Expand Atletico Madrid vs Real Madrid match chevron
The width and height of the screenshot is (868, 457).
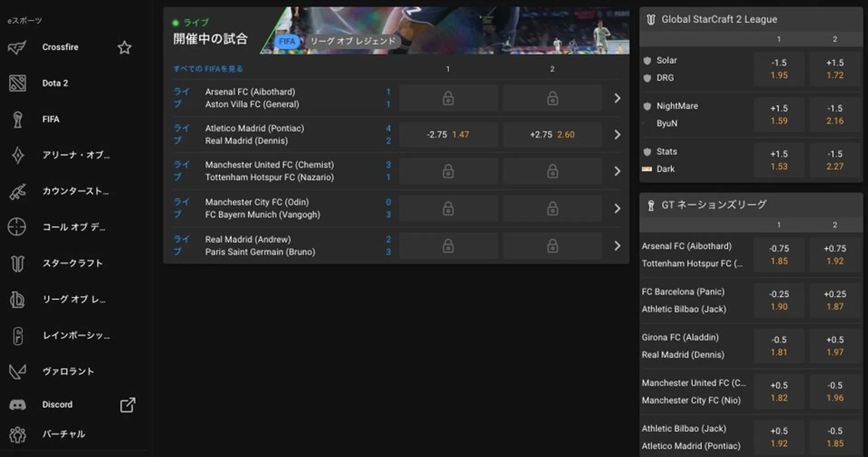pyautogui.click(x=617, y=135)
